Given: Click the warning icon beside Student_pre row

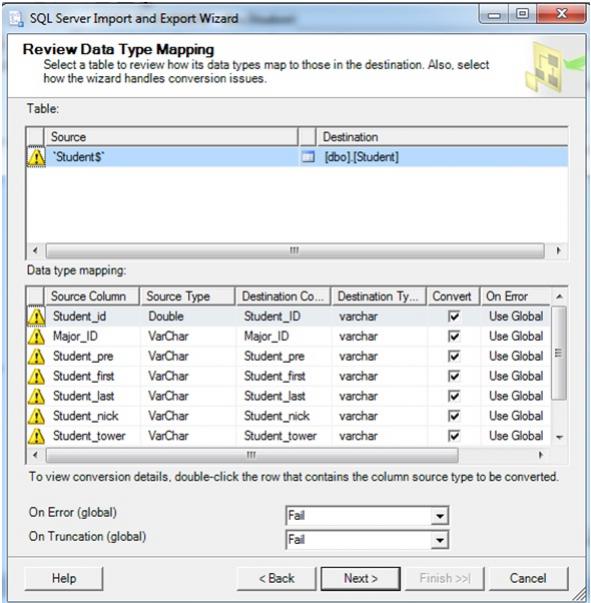Looking at the screenshot, I should tap(37, 356).
